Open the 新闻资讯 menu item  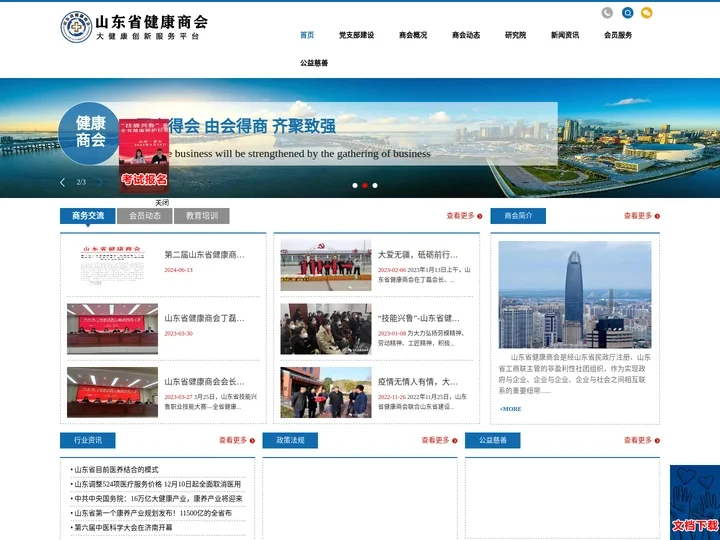tap(565, 35)
